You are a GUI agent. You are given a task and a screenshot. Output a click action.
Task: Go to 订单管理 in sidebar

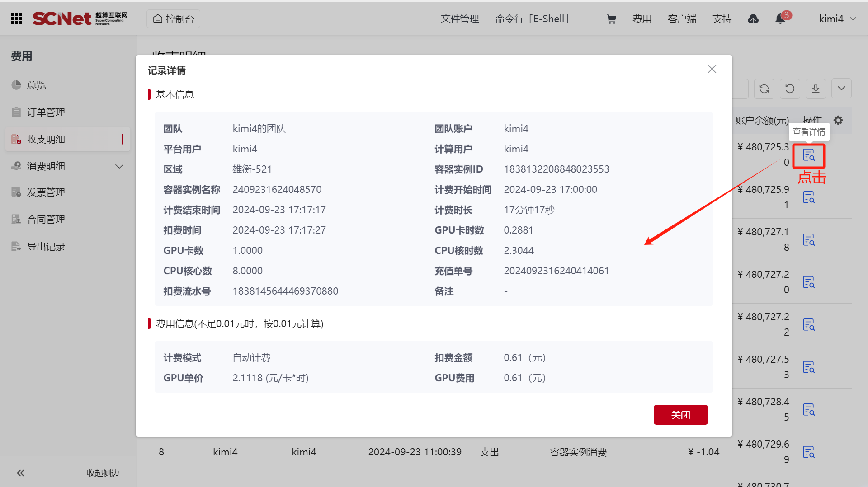pyautogui.click(x=46, y=112)
